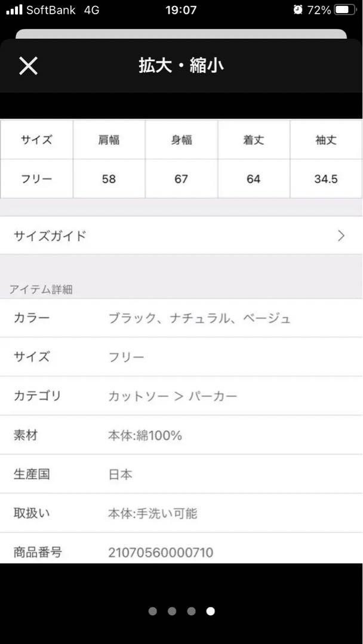Viewport: 363px width, 644px height.
Task: Go to the third image page dot
Action: [x=191, y=611]
